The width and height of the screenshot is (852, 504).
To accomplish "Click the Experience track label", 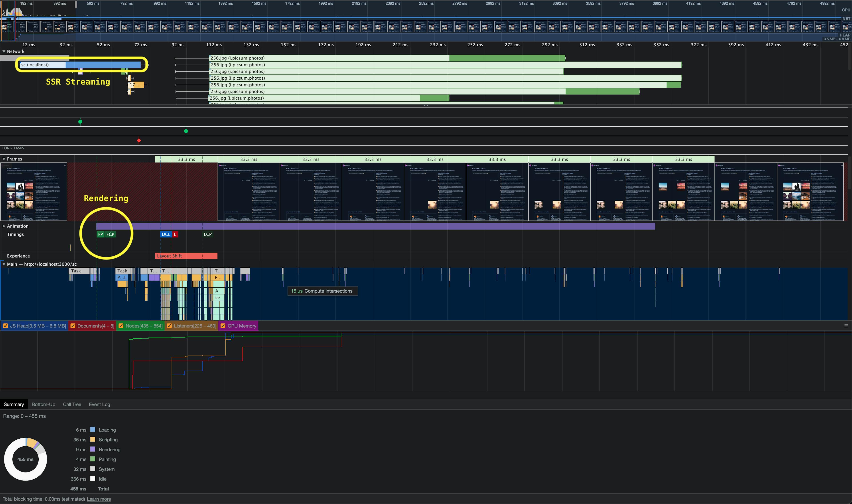I will click(x=18, y=256).
